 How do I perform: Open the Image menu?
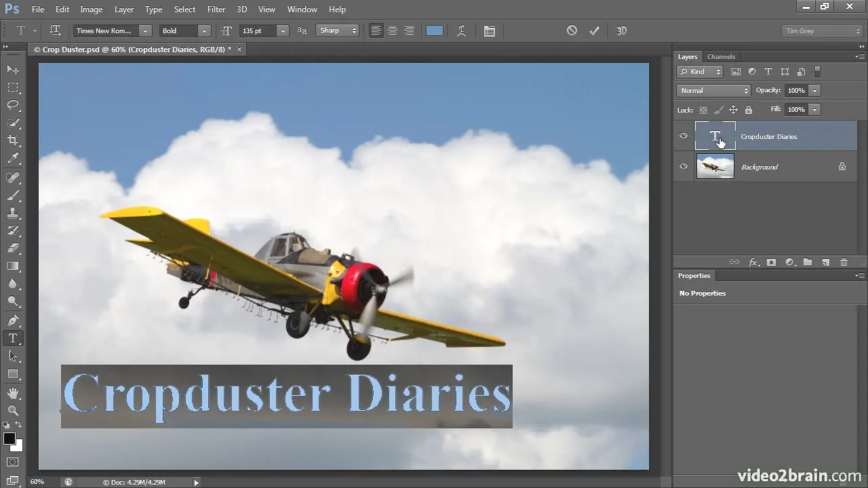tap(92, 9)
